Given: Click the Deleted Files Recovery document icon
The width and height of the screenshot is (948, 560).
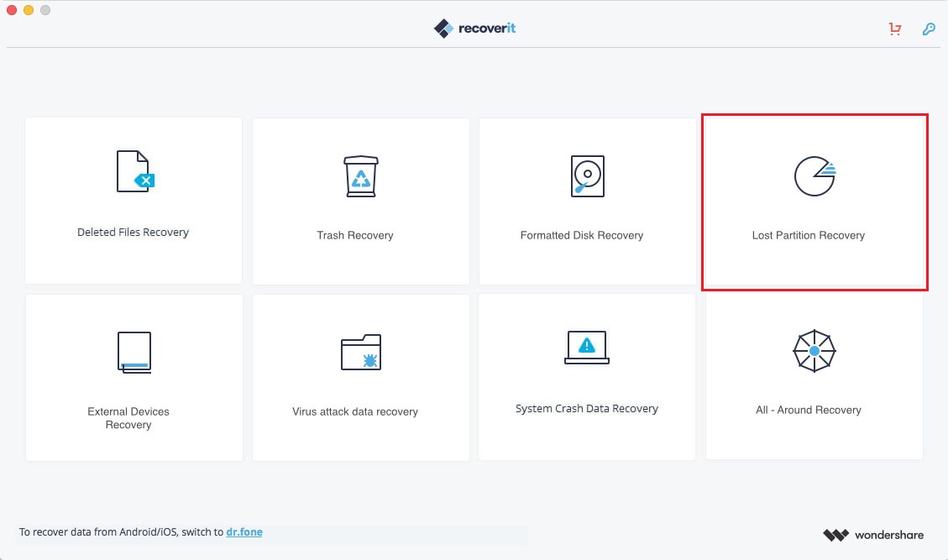Looking at the screenshot, I should point(135,171).
